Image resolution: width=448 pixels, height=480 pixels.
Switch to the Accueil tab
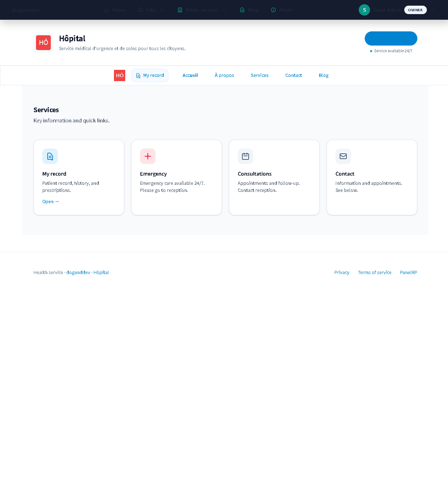point(190,75)
